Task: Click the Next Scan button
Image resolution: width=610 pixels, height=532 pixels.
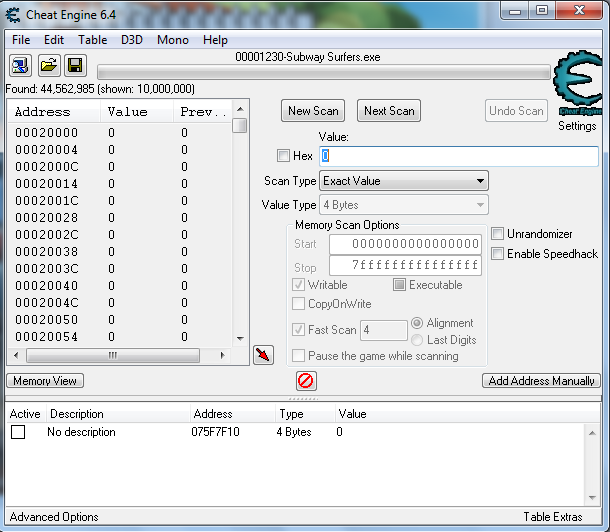Action: [x=389, y=111]
